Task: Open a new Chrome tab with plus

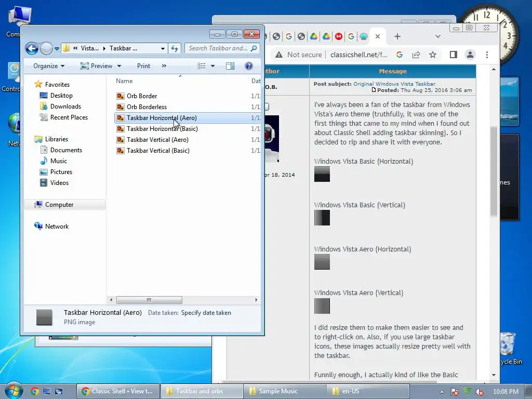Action: [x=397, y=36]
